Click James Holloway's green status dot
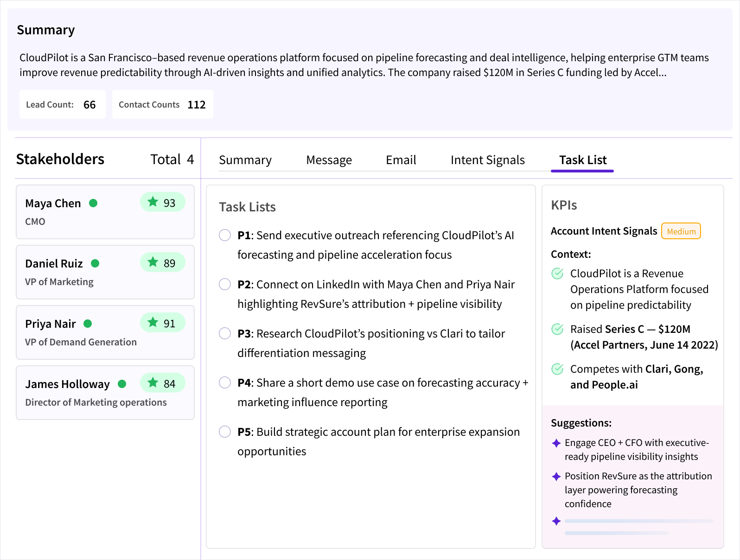 coord(122,384)
